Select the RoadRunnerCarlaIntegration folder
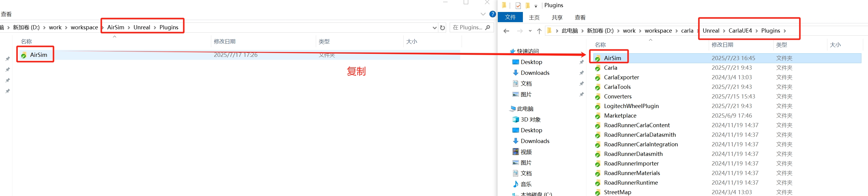This screenshot has width=868, height=196. 641,145
